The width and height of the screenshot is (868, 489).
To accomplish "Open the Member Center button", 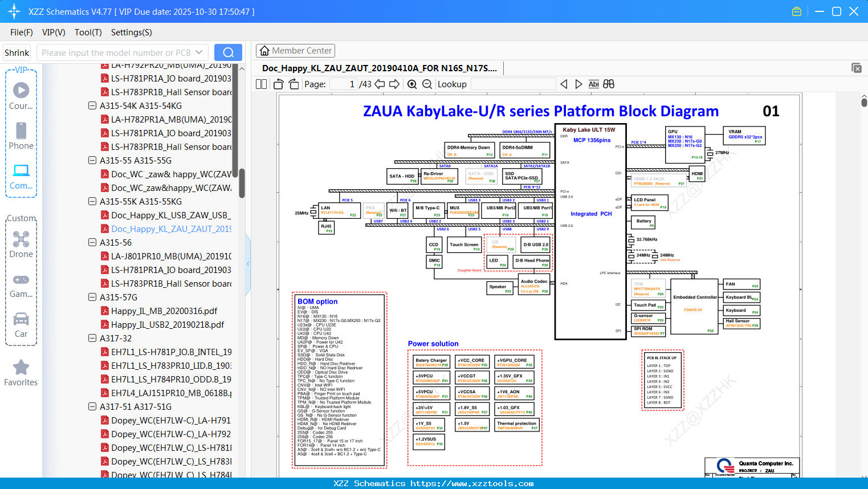I will click(295, 51).
